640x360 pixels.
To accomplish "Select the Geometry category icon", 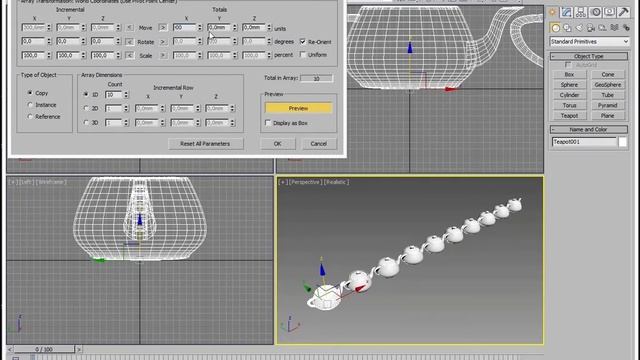I will (556, 28).
